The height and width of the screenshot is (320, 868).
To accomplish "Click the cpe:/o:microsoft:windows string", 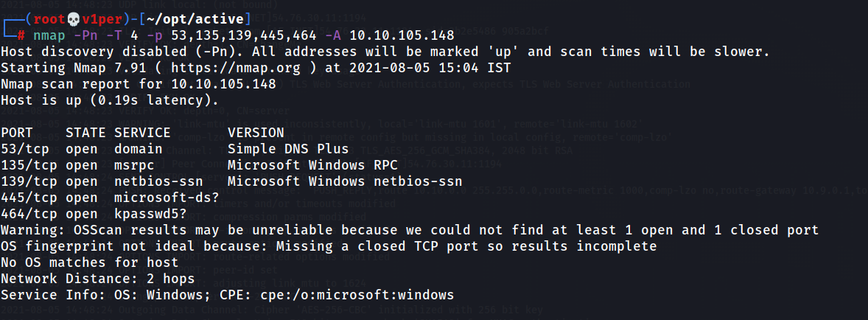I will (x=357, y=294).
